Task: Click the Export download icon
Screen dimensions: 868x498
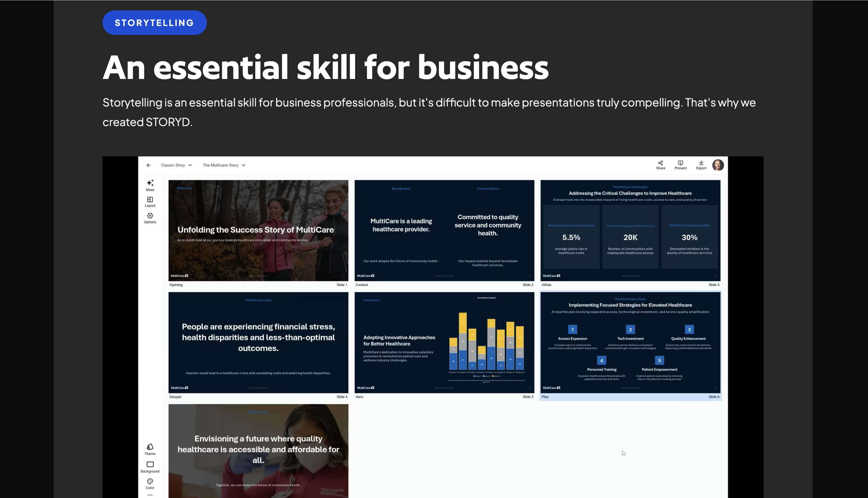Action: point(701,164)
